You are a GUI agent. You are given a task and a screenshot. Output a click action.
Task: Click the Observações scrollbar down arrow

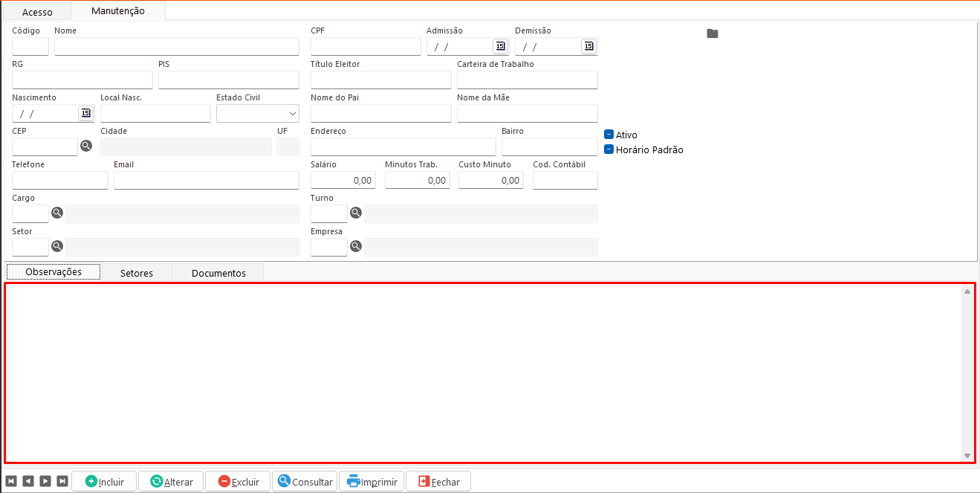[x=967, y=455]
